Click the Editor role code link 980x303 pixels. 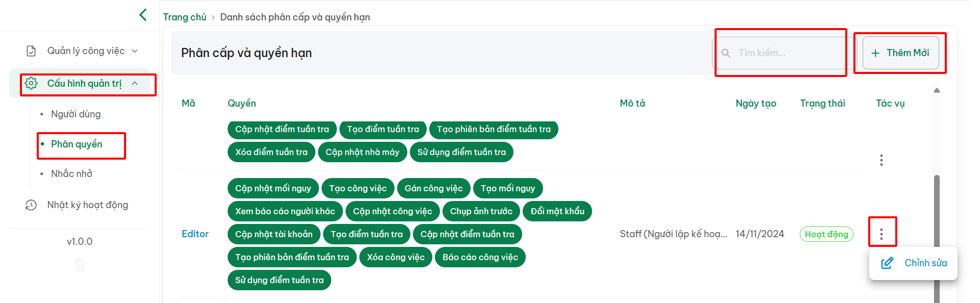point(195,234)
